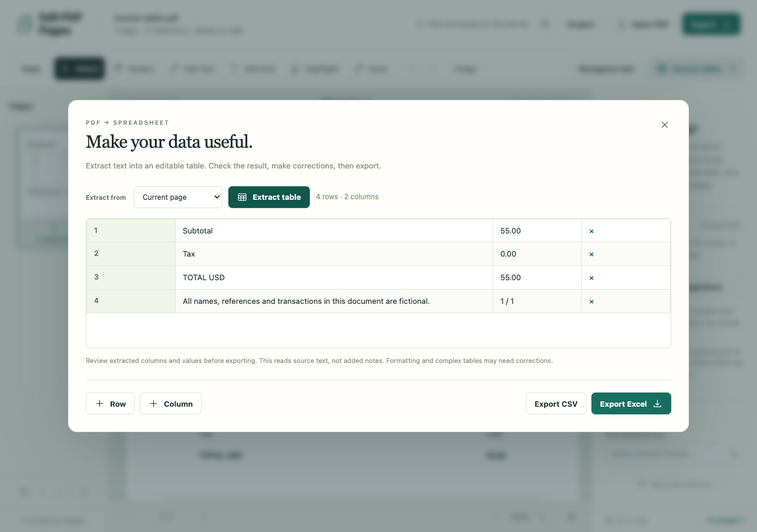
Task: Click the Extract table button
Action: [x=269, y=197]
